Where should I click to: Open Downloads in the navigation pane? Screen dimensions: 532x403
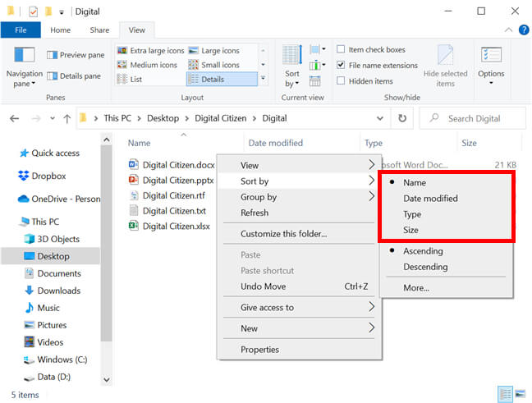point(53,291)
